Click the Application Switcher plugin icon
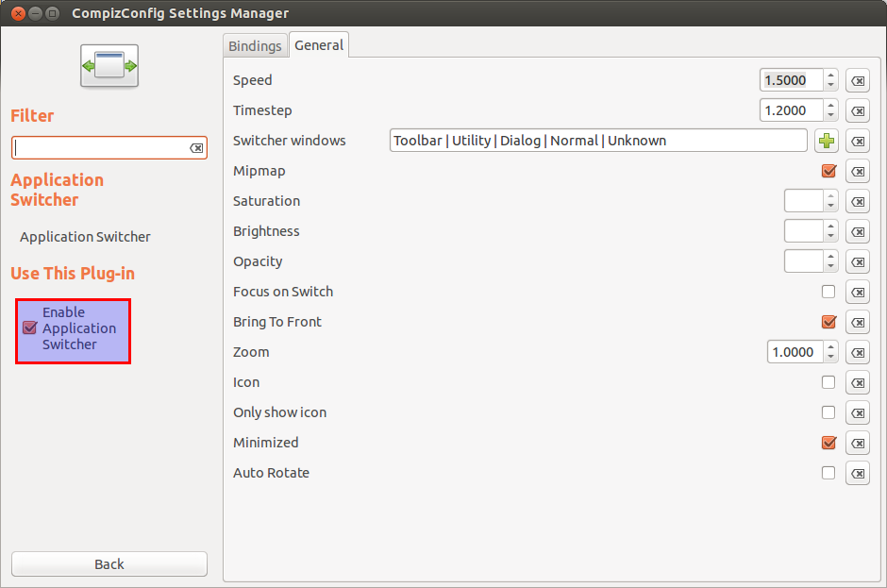 coord(109,66)
